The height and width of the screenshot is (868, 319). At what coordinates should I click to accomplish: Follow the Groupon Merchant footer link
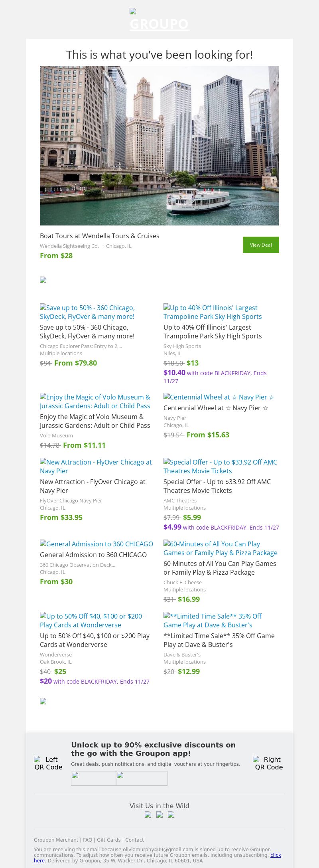[x=56, y=840]
